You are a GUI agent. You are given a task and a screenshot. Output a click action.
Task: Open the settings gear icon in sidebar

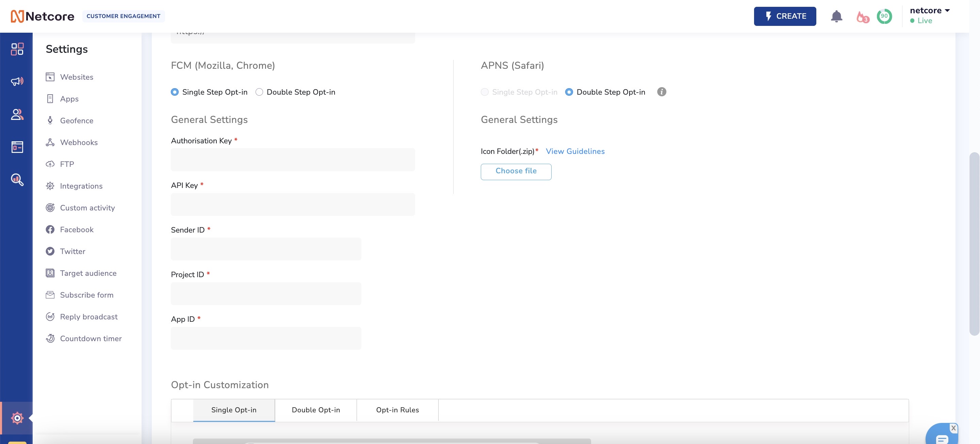[x=17, y=418]
